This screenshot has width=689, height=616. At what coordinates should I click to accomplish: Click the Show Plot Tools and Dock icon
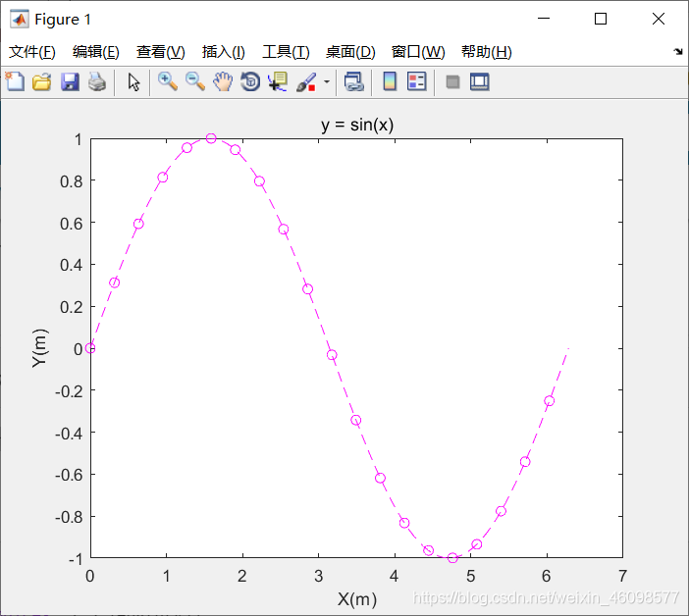point(479,82)
